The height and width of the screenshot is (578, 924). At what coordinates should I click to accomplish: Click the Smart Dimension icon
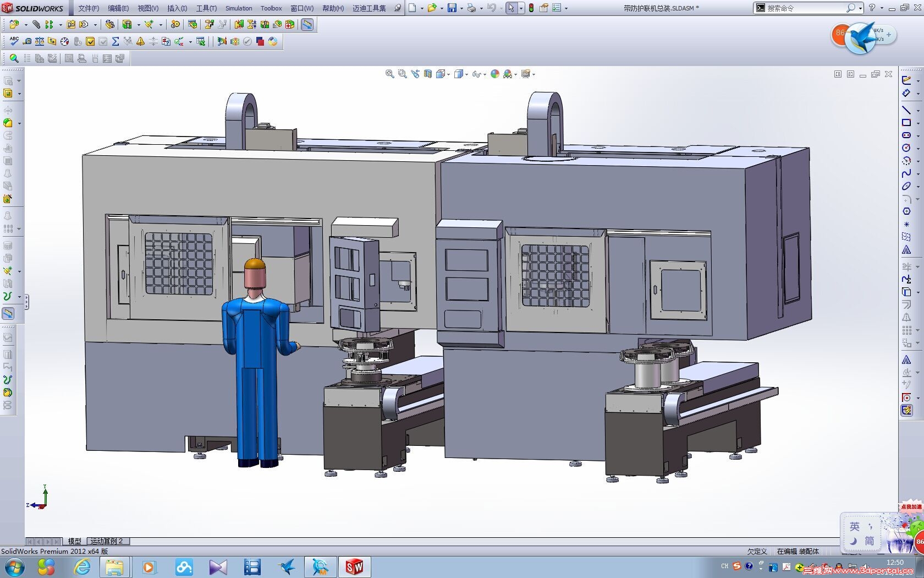point(906,93)
